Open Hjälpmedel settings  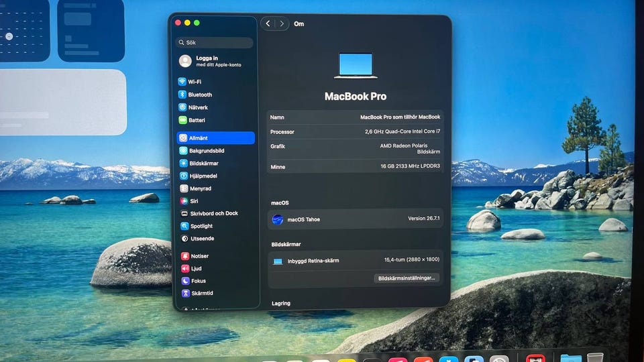[x=215, y=176]
